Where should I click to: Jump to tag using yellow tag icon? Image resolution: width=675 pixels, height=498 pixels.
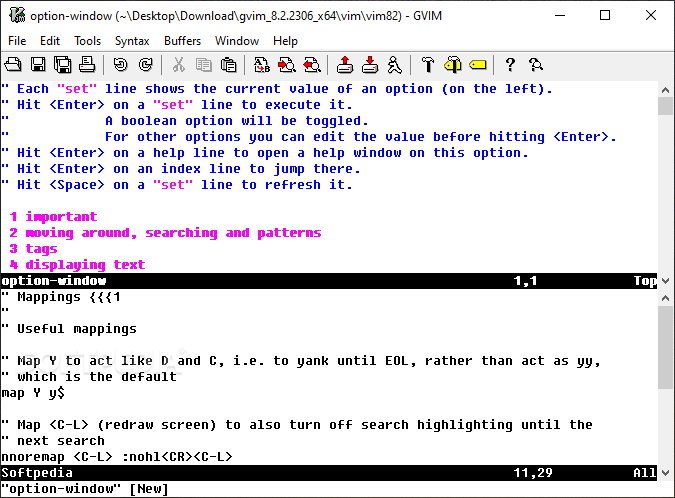(477, 65)
